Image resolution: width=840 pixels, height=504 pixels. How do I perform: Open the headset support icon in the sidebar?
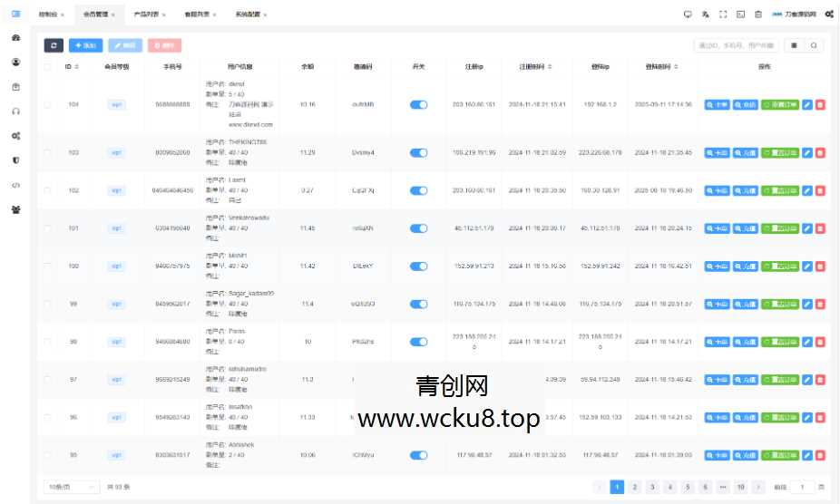15,111
